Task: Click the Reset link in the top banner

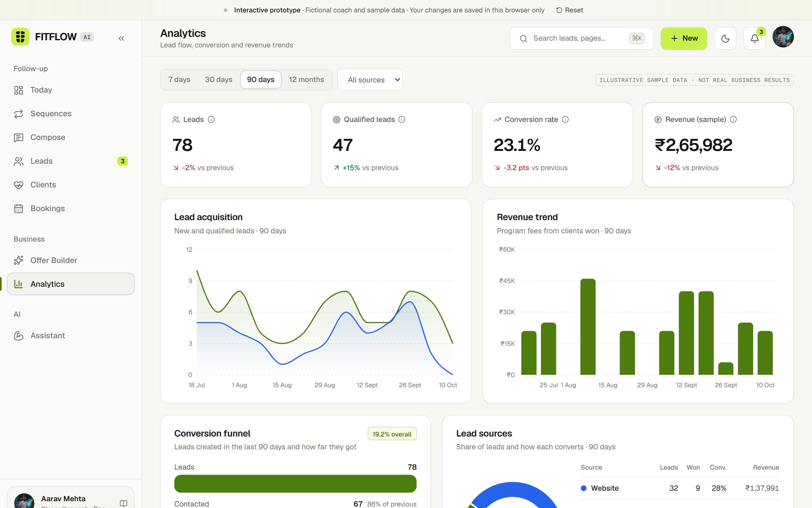Action: click(x=570, y=10)
